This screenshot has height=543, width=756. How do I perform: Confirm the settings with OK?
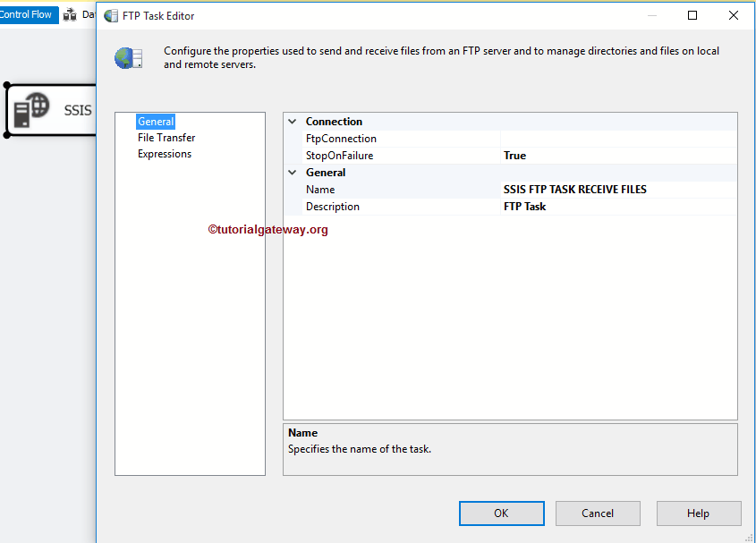(501, 513)
